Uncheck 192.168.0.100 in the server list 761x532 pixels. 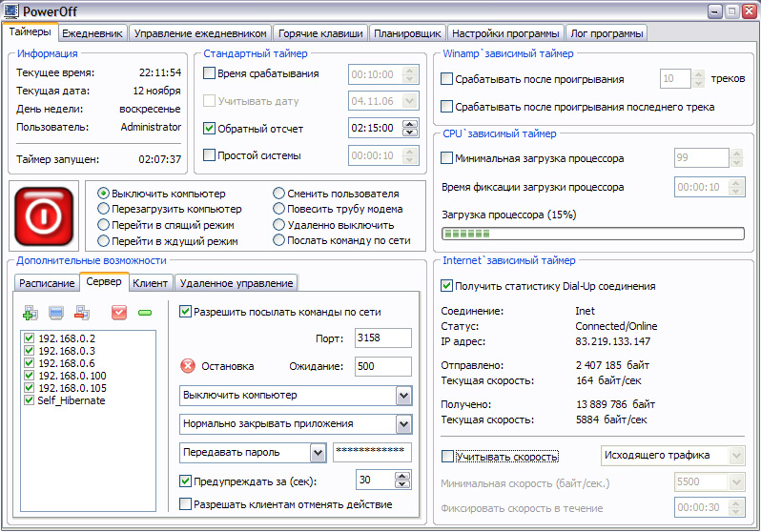28,376
